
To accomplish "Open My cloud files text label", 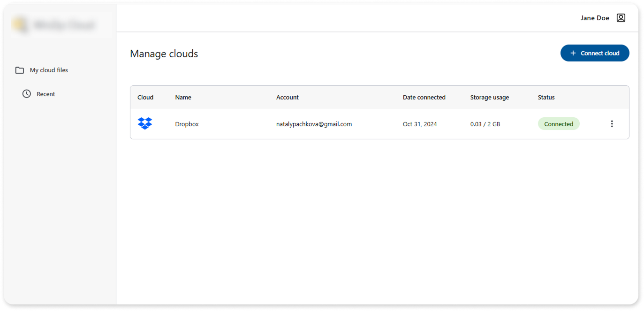I will pos(49,70).
